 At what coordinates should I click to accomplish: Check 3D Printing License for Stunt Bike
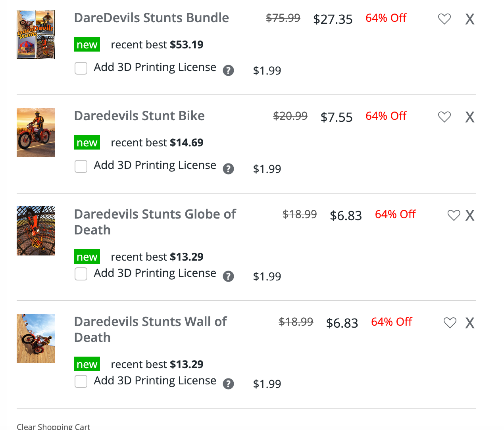coord(81,167)
